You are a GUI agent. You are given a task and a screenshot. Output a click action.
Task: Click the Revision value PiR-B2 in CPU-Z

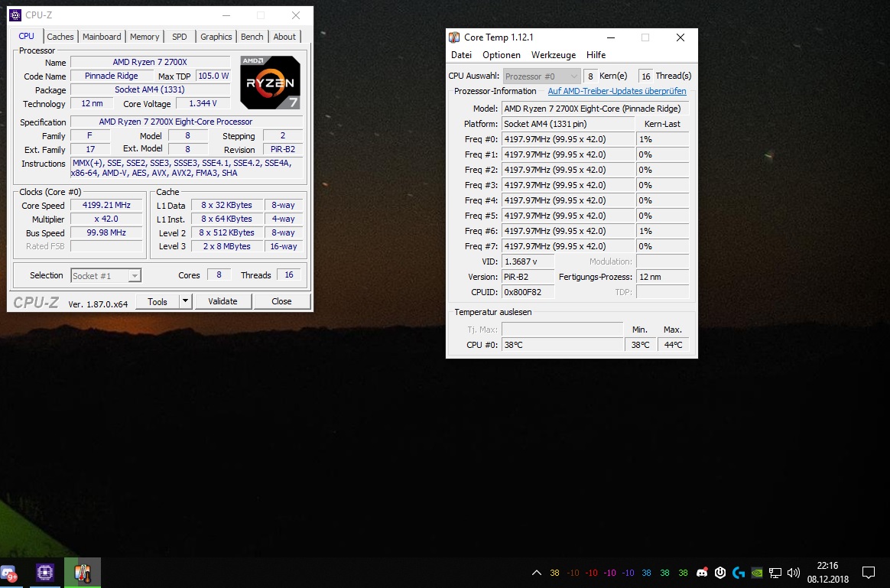tap(283, 149)
